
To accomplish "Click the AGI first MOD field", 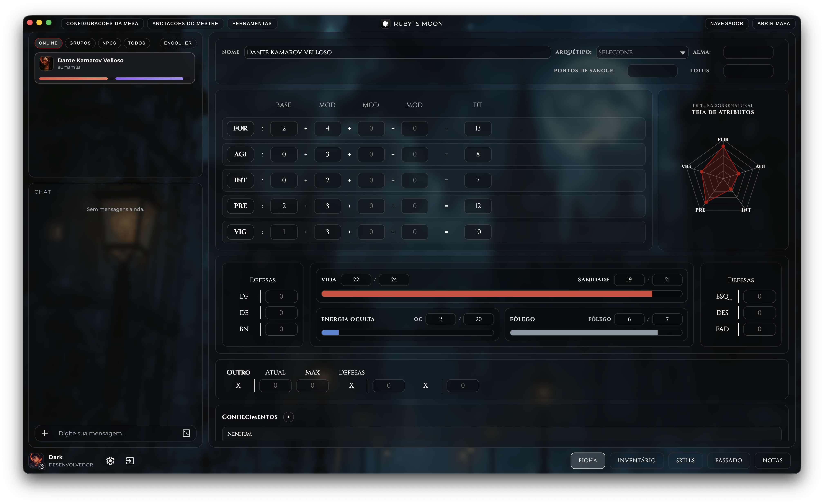I will point(327,154).
